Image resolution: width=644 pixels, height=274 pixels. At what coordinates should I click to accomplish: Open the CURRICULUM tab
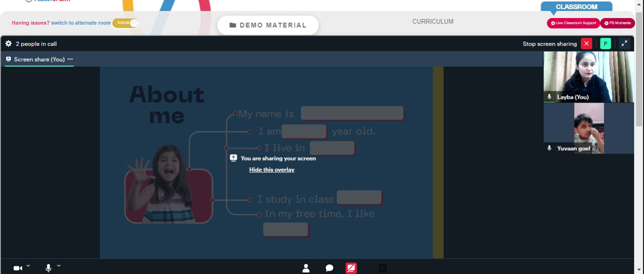pyautogui.click(x=433, y=21)
